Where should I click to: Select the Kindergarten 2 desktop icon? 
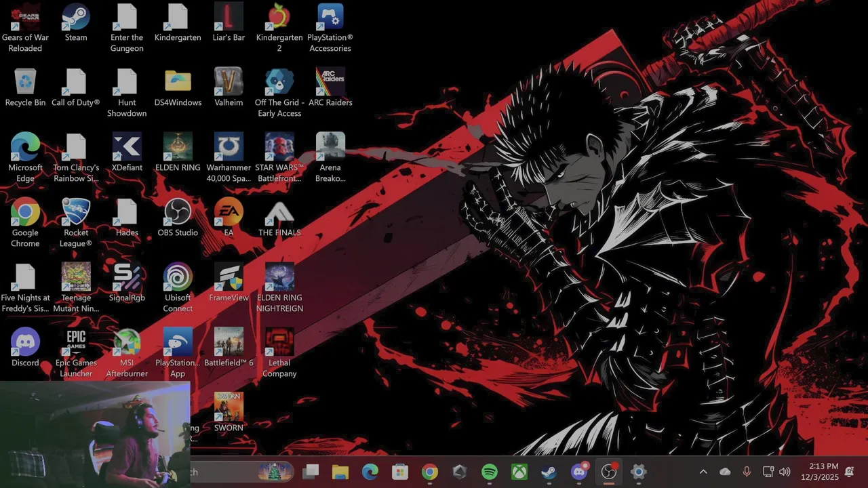pyautogui.click(x=279, y=28)
